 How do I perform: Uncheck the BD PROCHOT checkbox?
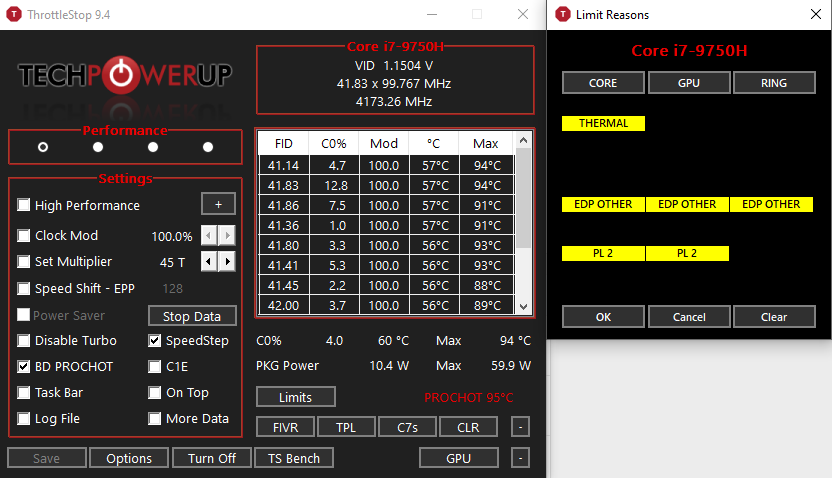coord(23,366)
